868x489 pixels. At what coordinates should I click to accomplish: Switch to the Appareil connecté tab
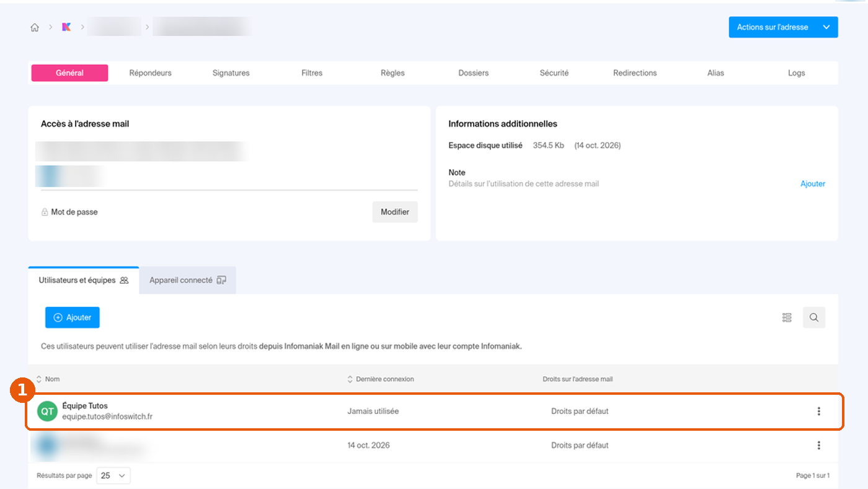click(x=188, y=280)
